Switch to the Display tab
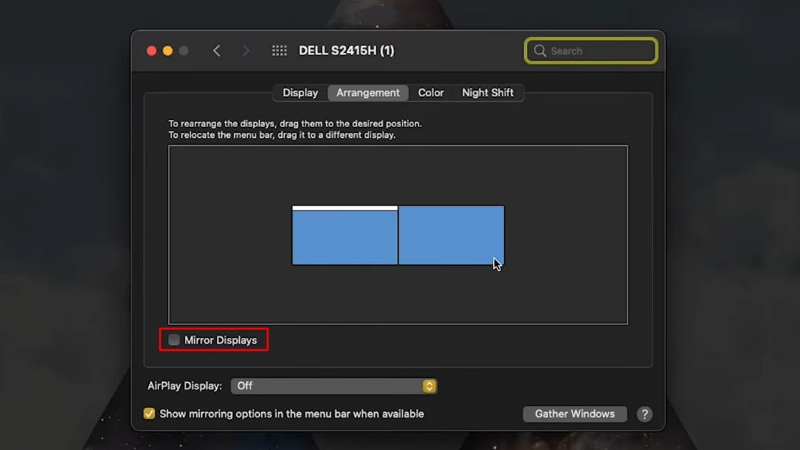 tap(300, 93)
